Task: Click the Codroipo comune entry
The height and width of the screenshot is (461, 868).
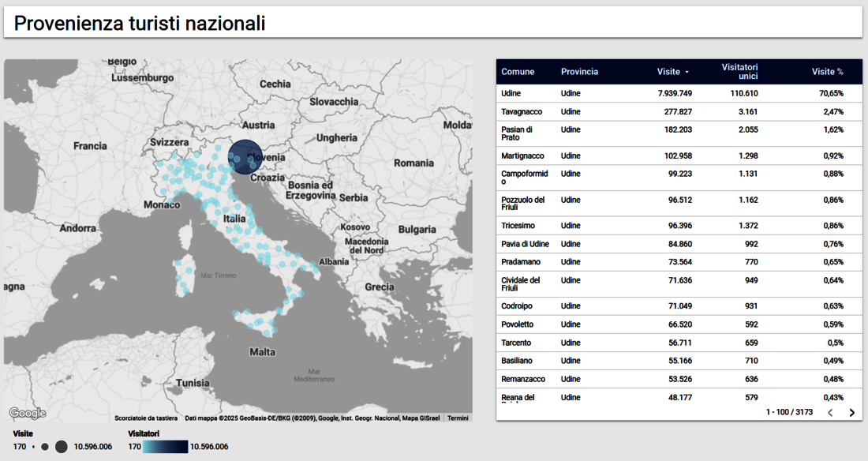Action: (516, 306)
